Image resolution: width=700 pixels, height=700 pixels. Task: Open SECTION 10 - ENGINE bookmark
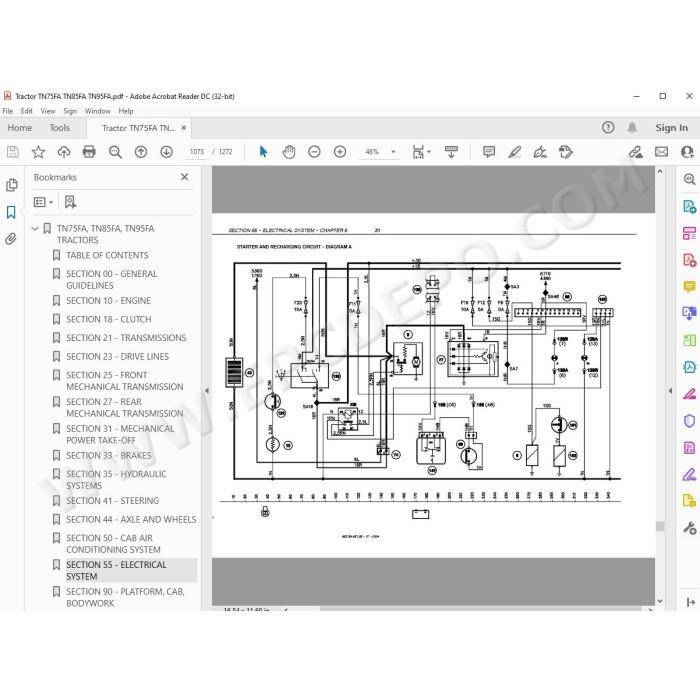(x=108, y=301)
